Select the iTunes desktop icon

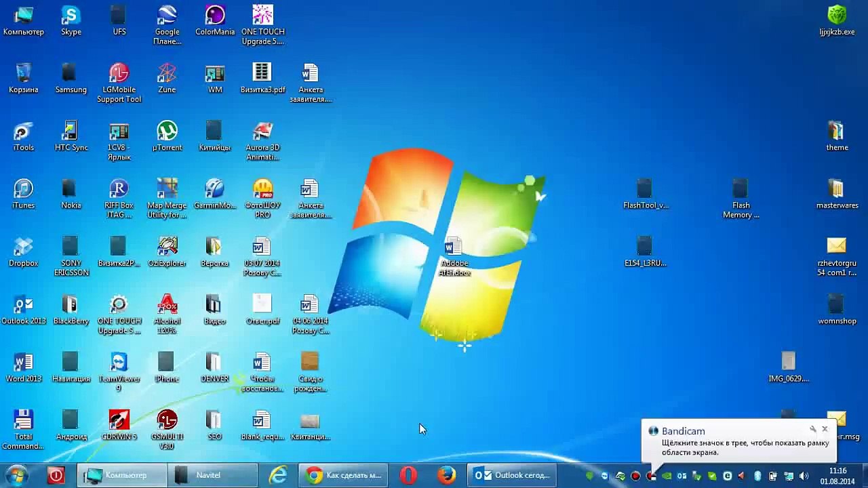[23, 194]
